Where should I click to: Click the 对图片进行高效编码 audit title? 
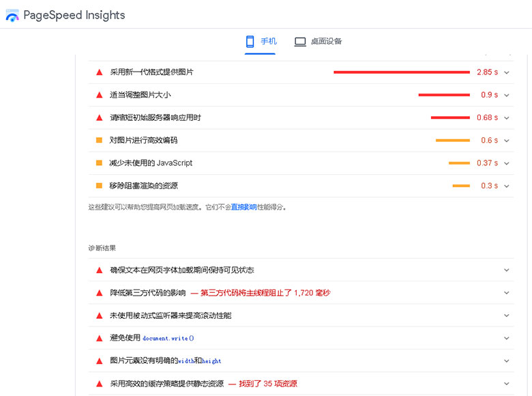143,140
